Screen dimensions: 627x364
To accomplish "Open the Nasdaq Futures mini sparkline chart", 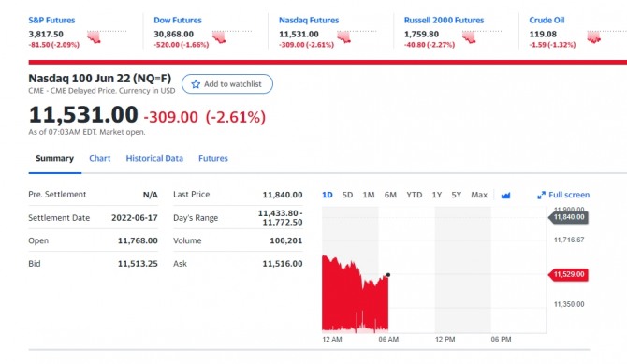I will (x=357, y=36).
